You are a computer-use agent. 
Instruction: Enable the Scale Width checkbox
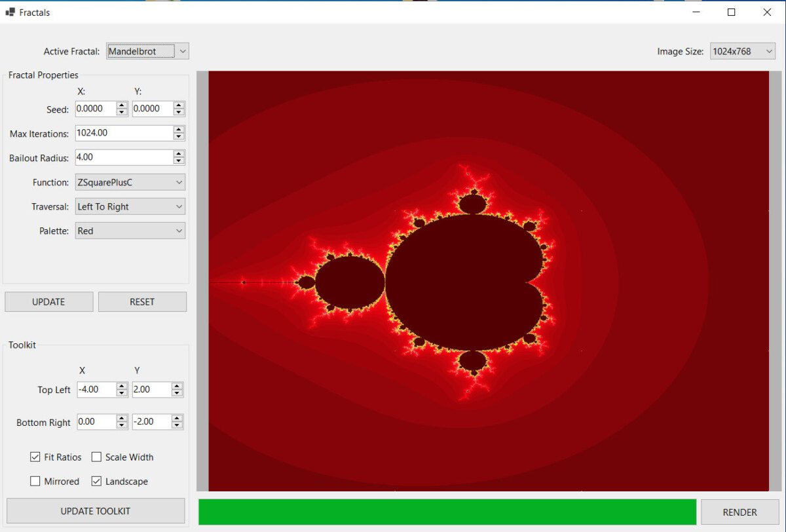tap(96, 457)
